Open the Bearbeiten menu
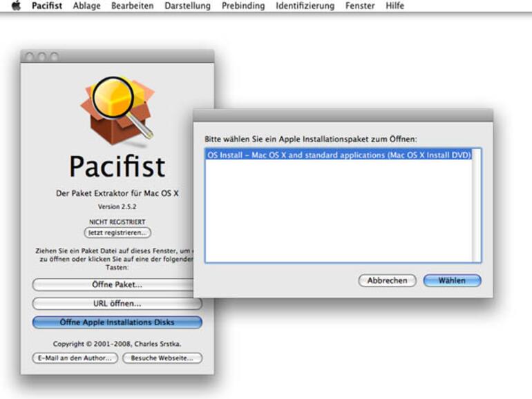The height and width of the screenshot is (399, 532). click(133, 6)
